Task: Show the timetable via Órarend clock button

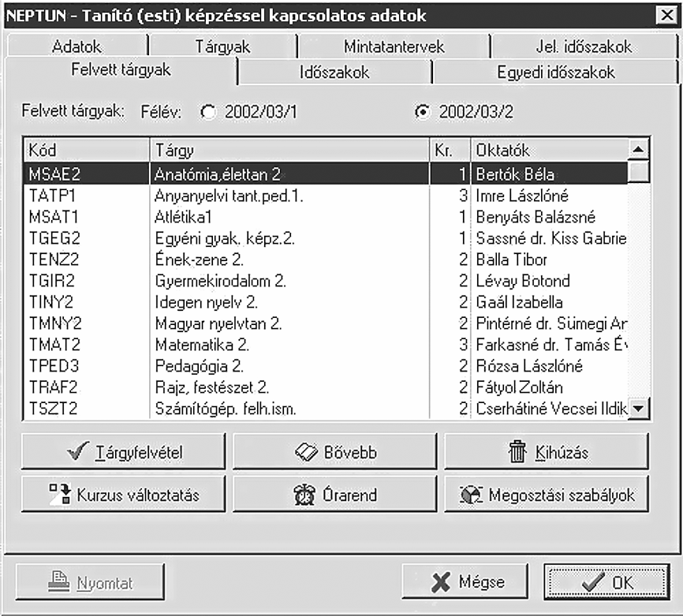Action: 334,494
